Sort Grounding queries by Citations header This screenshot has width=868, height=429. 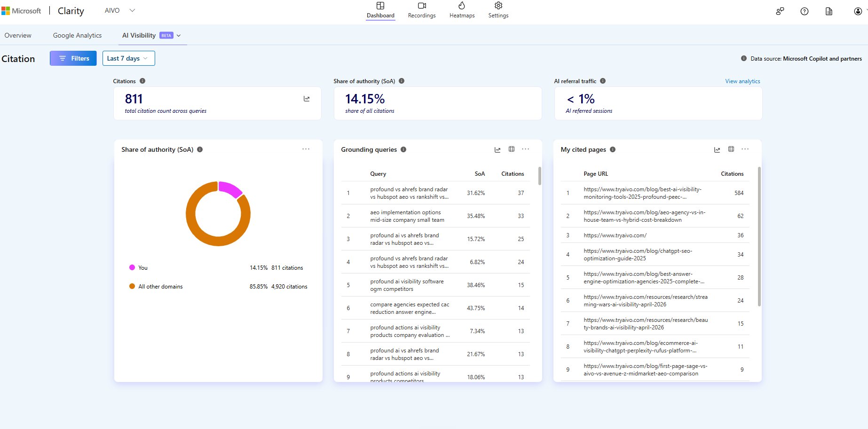pyautogui.click(x=513, y=174)
